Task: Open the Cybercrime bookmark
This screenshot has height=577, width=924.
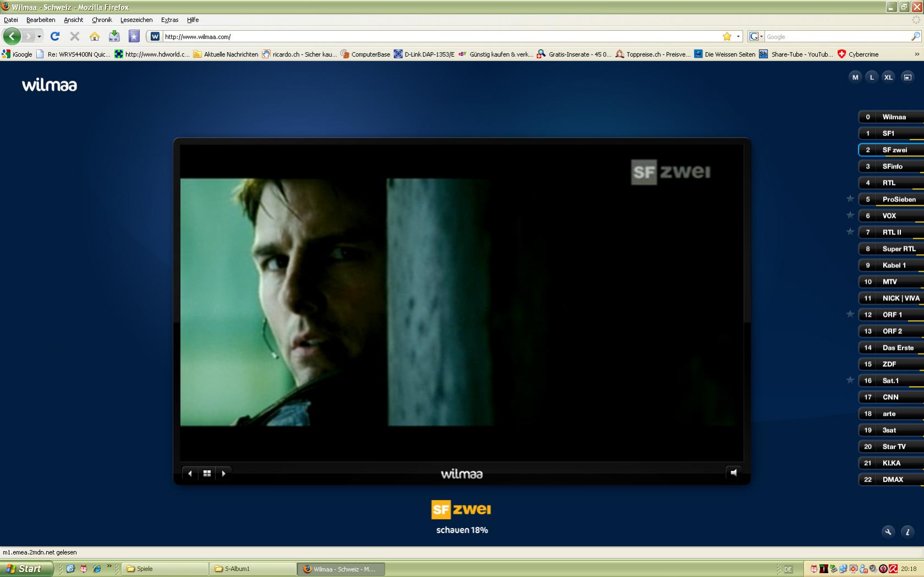Action: click(858, 54)
